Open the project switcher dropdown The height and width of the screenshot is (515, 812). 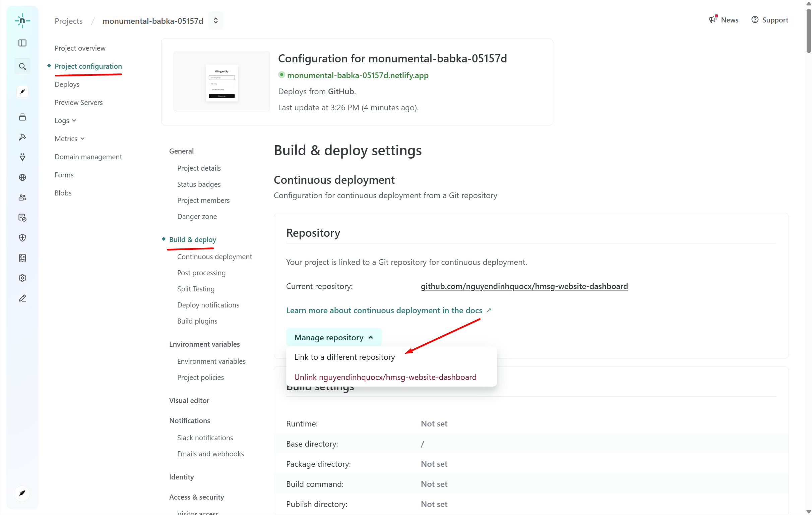tap(215, 20)
